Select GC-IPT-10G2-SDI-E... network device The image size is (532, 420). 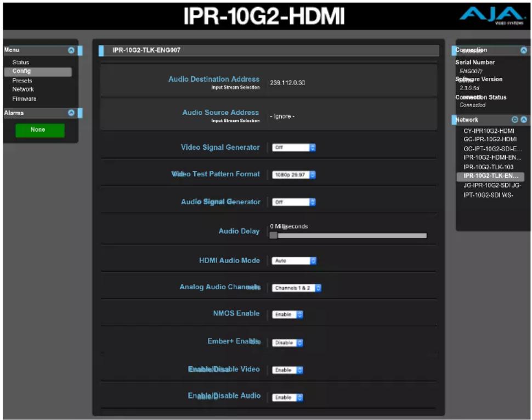492,149
